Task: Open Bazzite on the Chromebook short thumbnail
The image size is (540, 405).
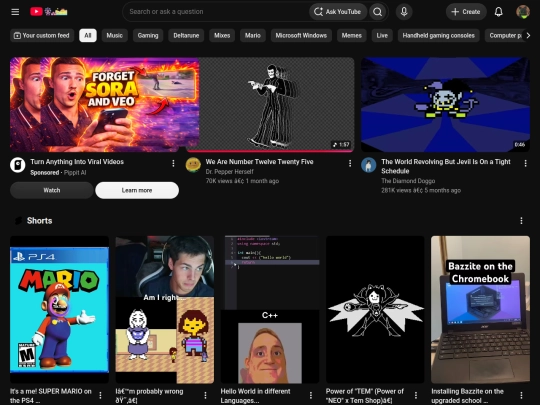Action: [x=480, y=310]
